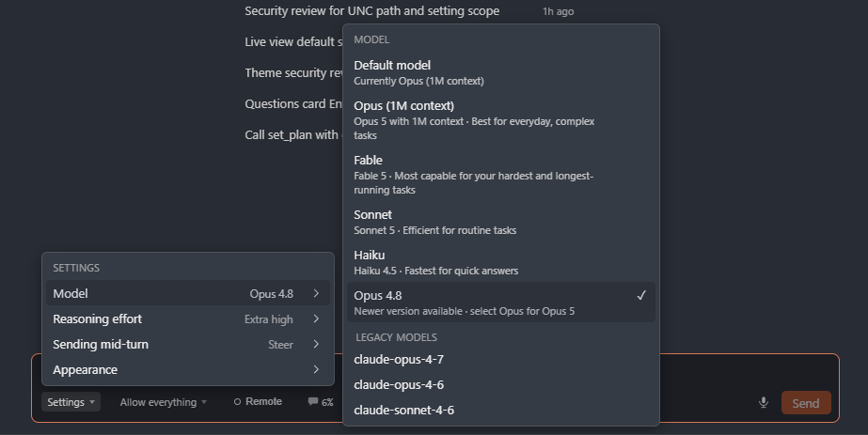
Task: Select the checked Opus 4.8 model
Action: pos(501,303)
